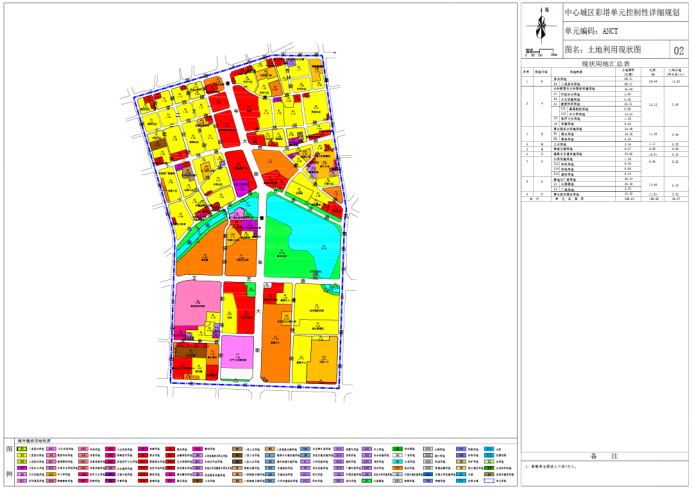Select the unit code ANCT text
Viewport: 693px width, 490px height.
(x=612, y=31)
